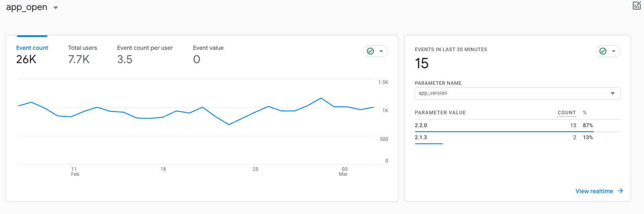Sort by the COUNT column header

coord(566,113)
